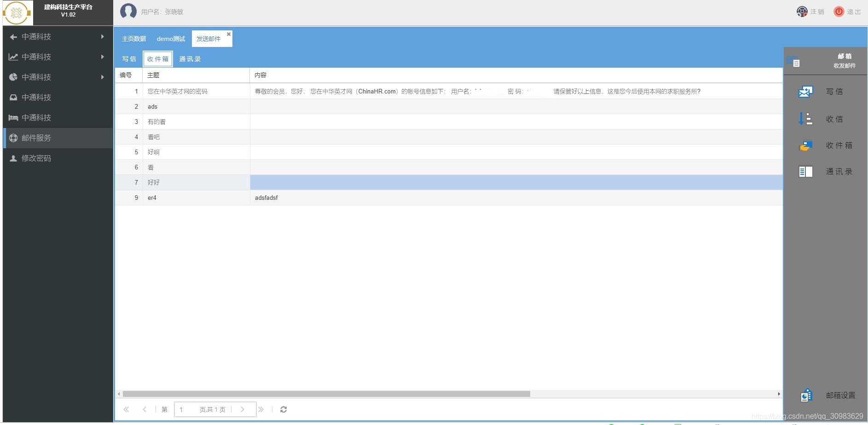
Task: Click the 写信 sub-tab button
Action: click(129, 59)
